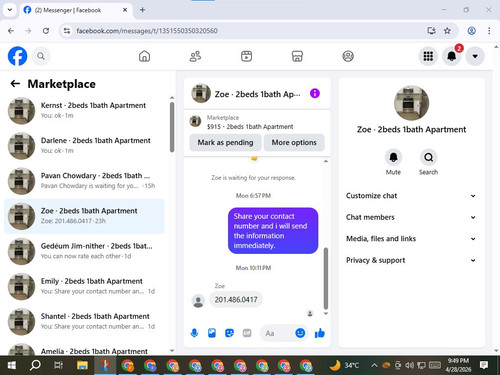The height and width of the screenshot is (375, 500).
Task: Open the Pavan Chowdary conversation
Action: click(84, 181)
